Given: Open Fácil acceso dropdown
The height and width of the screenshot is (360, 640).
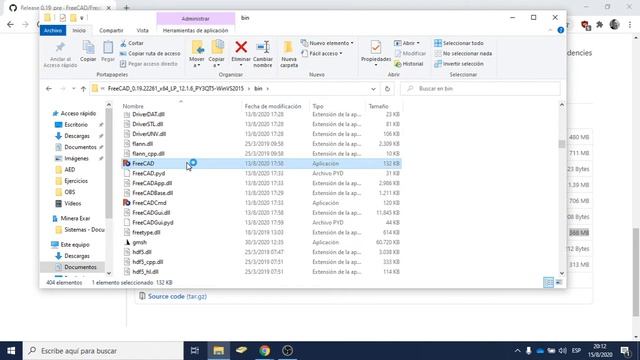Looking at the screenshot, I should [322, 53].
